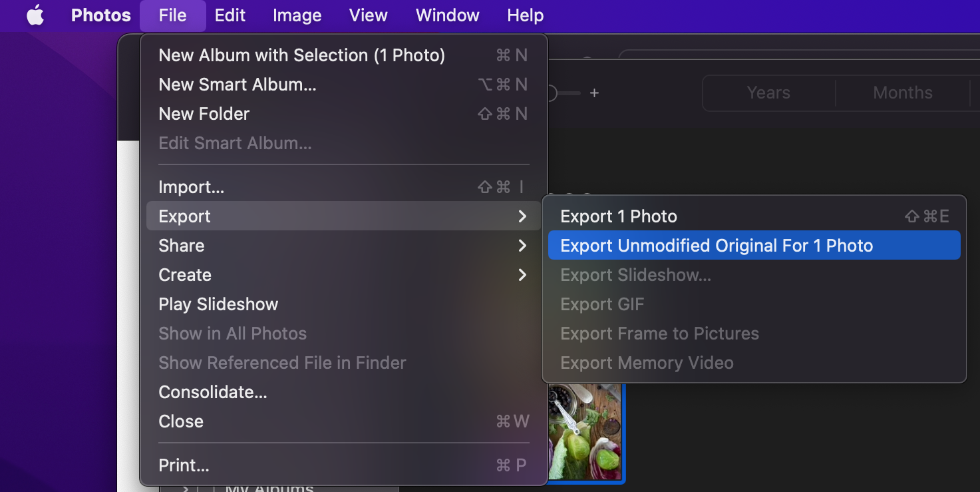Open the Window menu
Screen dimensions: 980x492
click(x=448, y=15)
